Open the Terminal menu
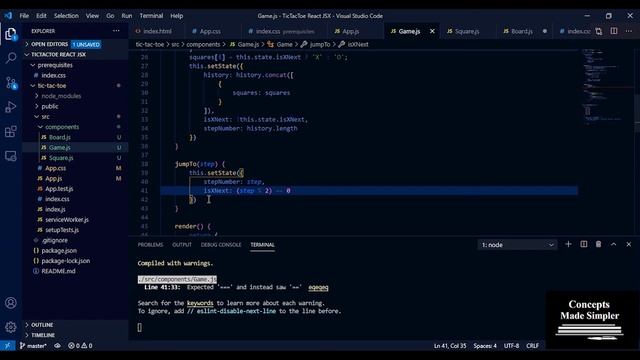Screen dimensions: 640x360 tap(151, 16)
